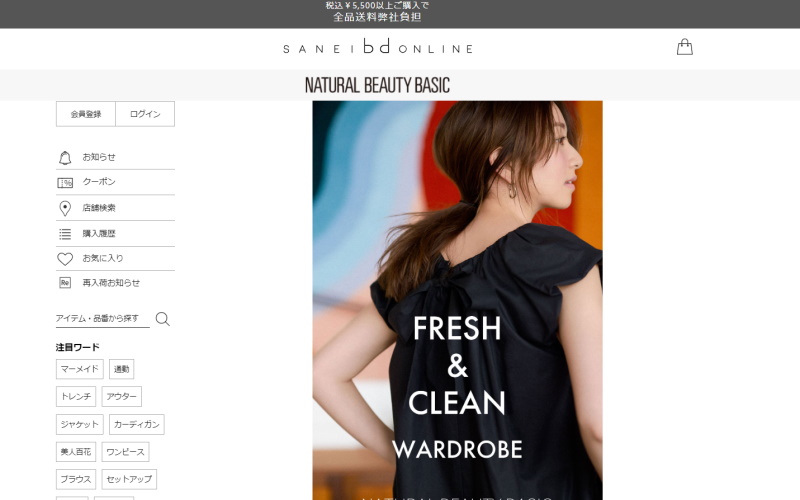Screen dimensions: 800x500
Task: Click the SANEI bd ONLINE logo
Action: click(377, 47)
